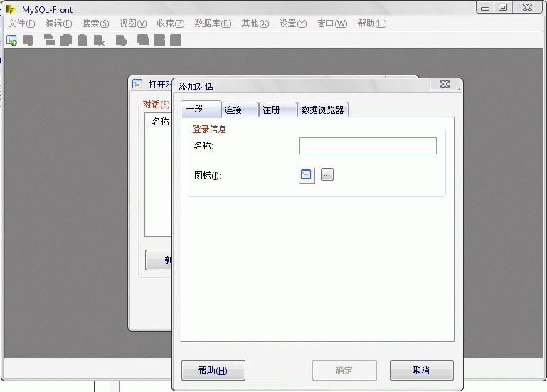Maximize the MySQL-Front main window
The height and width of the screenshot is (392, 547).
[503, 7]
